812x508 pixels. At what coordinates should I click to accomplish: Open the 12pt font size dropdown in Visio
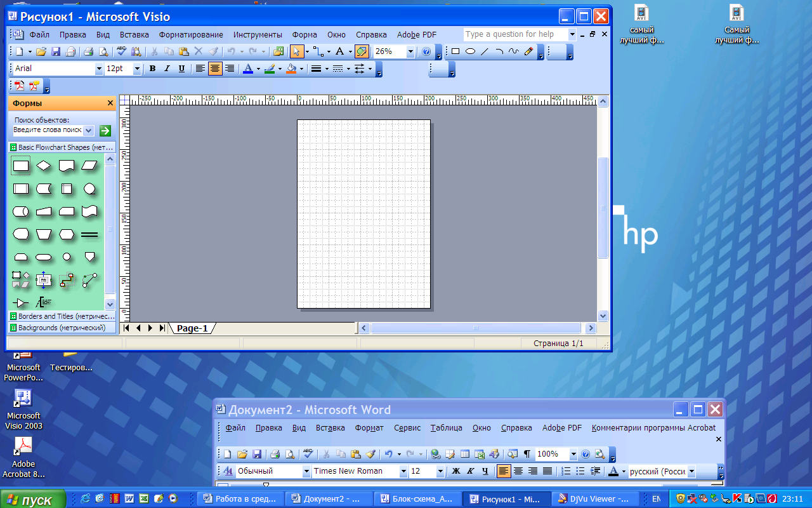[137, 69]
